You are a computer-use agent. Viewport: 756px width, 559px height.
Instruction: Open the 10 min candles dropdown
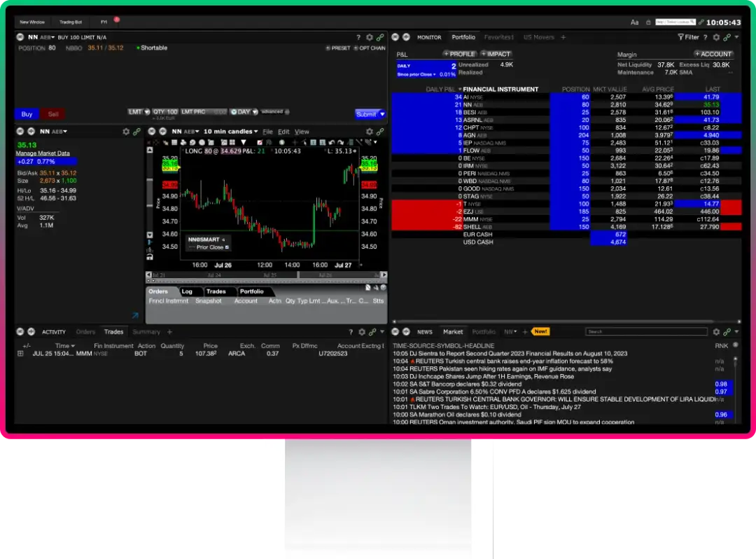(x=230, y=132)
